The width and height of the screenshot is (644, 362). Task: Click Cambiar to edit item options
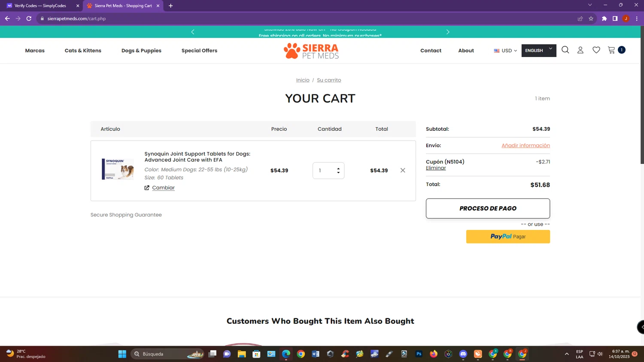(163, 188)
